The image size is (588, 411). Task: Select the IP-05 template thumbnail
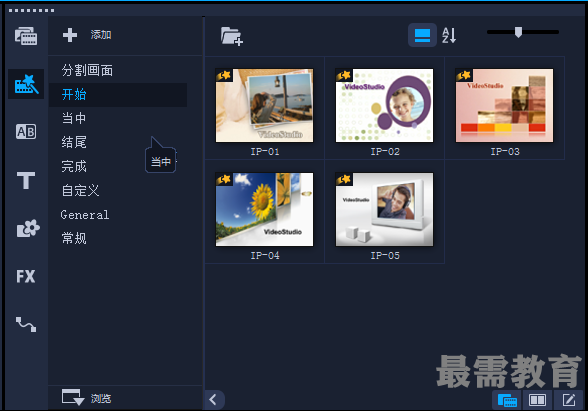pos(384,209)
